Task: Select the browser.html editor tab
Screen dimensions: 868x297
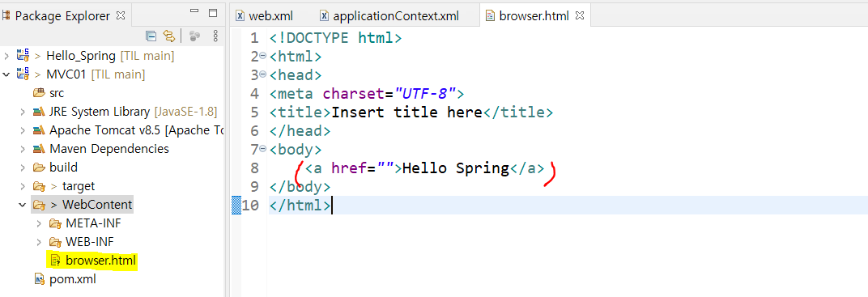Action: (534, 16)
